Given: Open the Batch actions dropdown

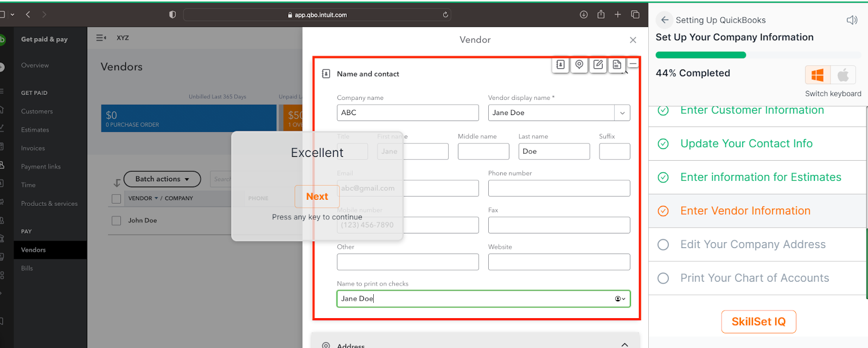Looking at the screenshot, I should pos(162,179).
